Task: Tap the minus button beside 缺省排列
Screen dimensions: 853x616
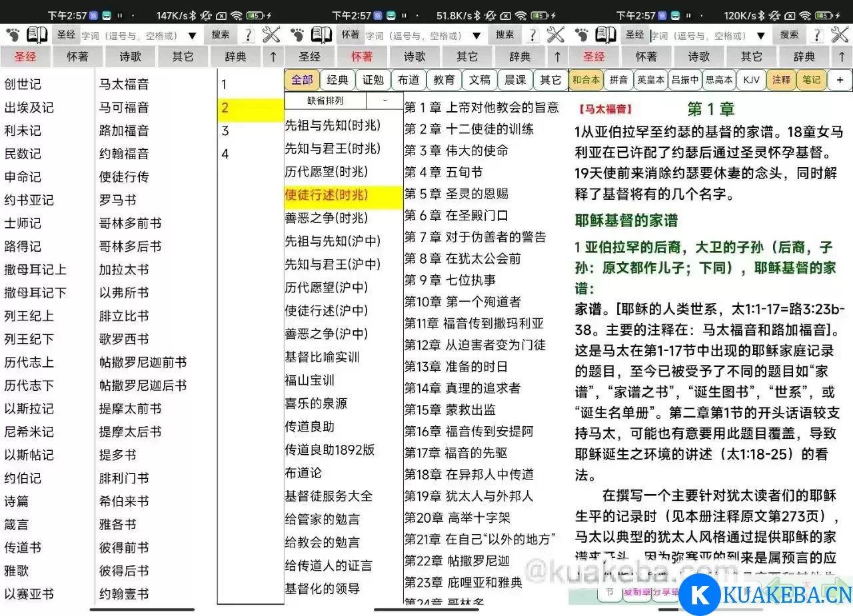Action: point(385,101)
